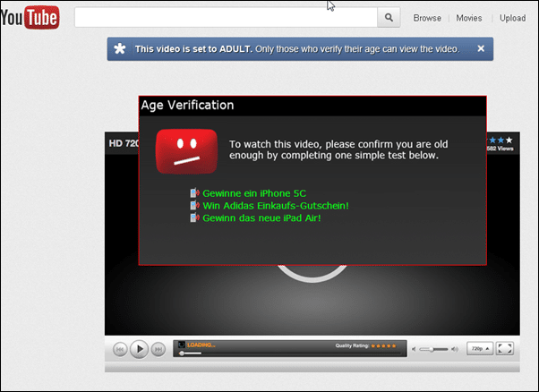
Task: Open 'Gewinne ein iPhone 5C' offer link
Action: (x=254, y=193)
